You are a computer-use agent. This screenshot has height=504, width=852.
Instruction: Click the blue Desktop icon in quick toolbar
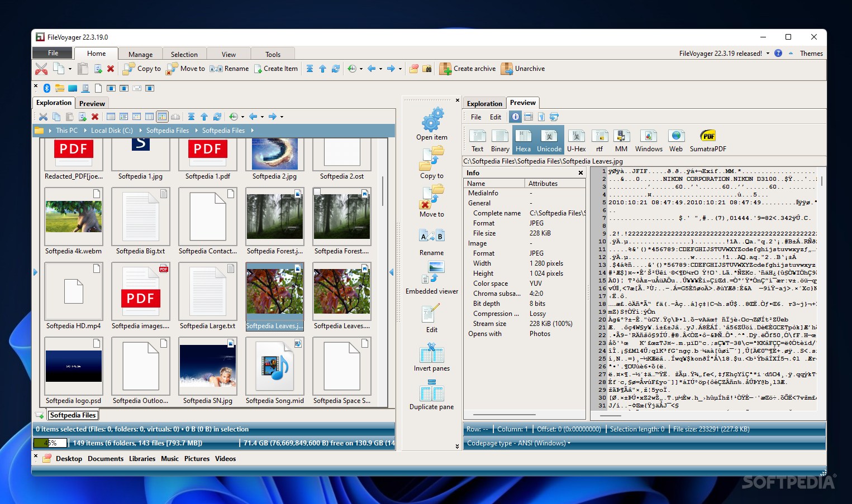73,88
